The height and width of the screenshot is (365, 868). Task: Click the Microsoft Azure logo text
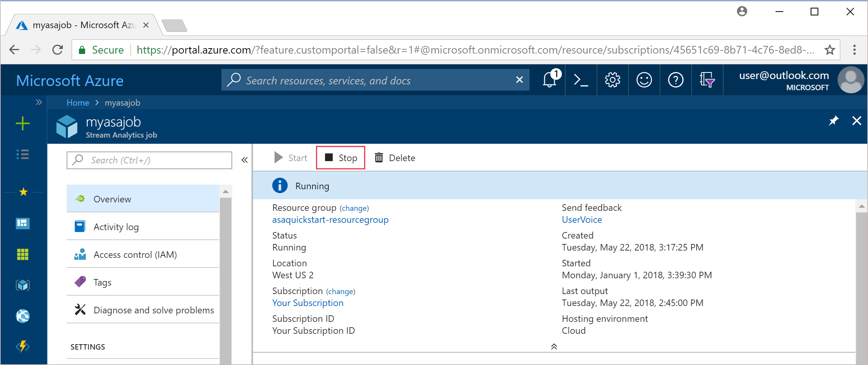click(70, 81)
